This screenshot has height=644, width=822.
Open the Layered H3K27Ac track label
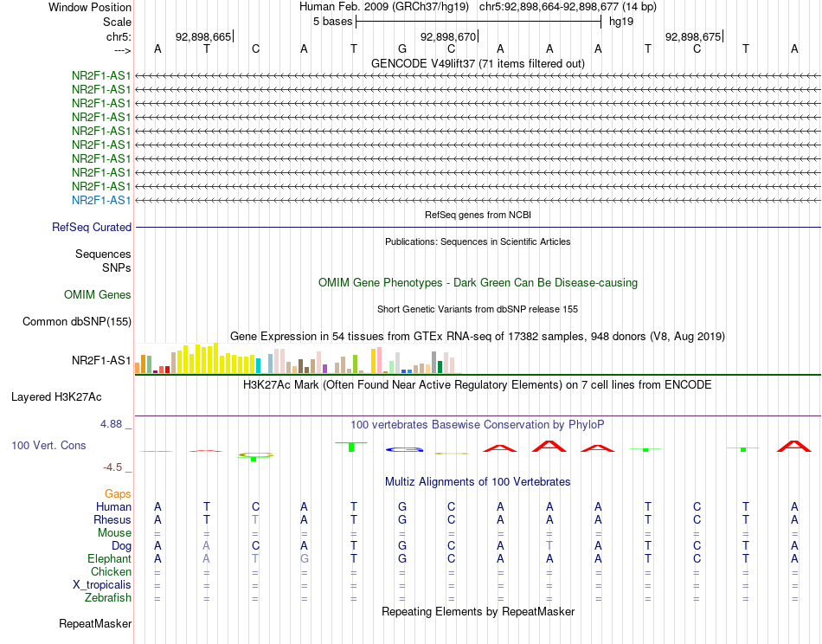coord(56,397)
